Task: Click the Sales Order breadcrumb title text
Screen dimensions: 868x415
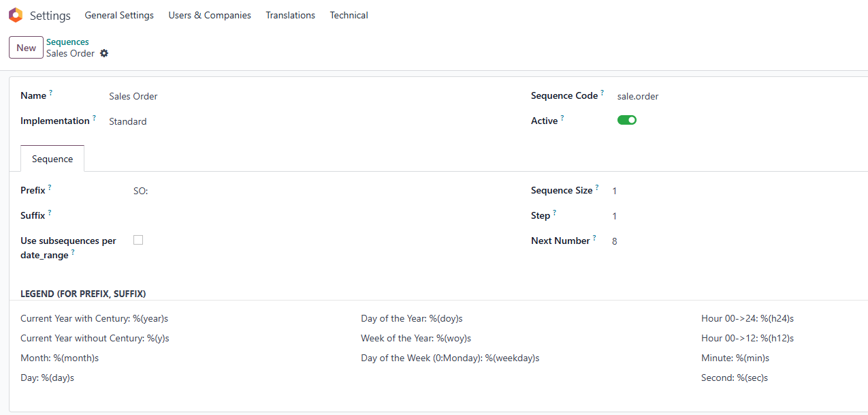Action: click(x=70, y=53)
